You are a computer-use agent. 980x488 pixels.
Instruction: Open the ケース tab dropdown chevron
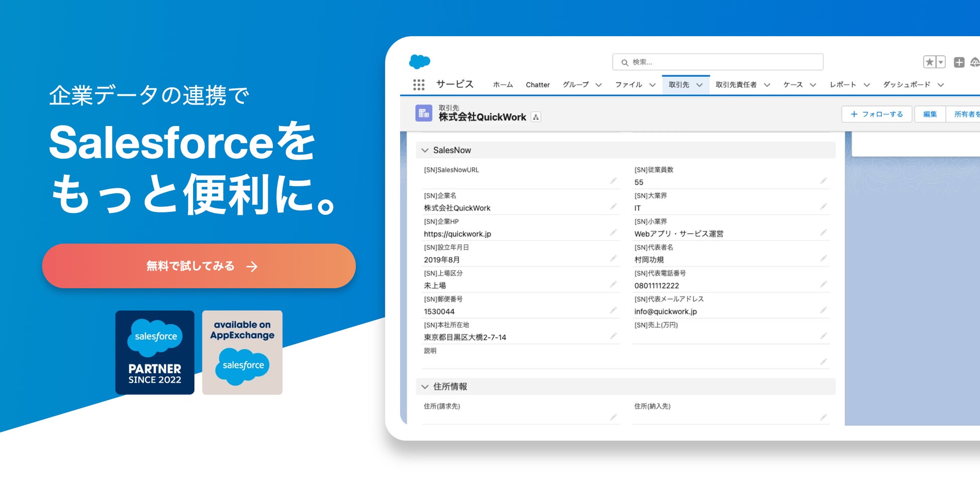[x=813, y=85]
